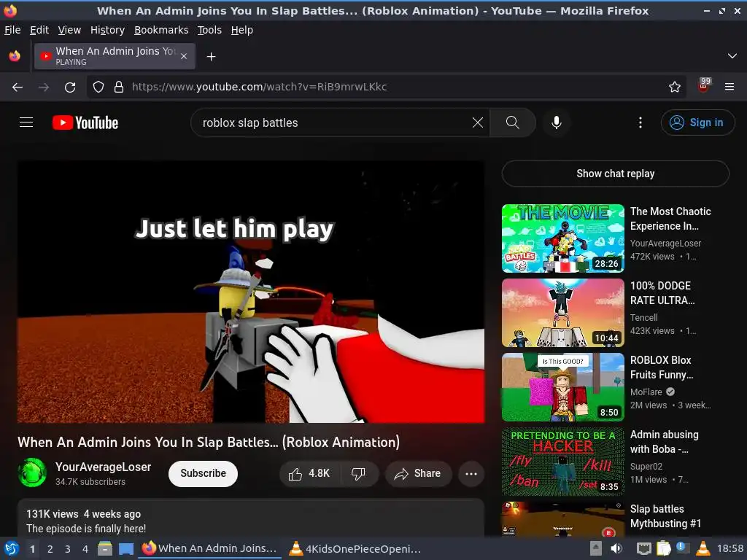
Task: Click Tencell channel name
Action: click(643, 318)
